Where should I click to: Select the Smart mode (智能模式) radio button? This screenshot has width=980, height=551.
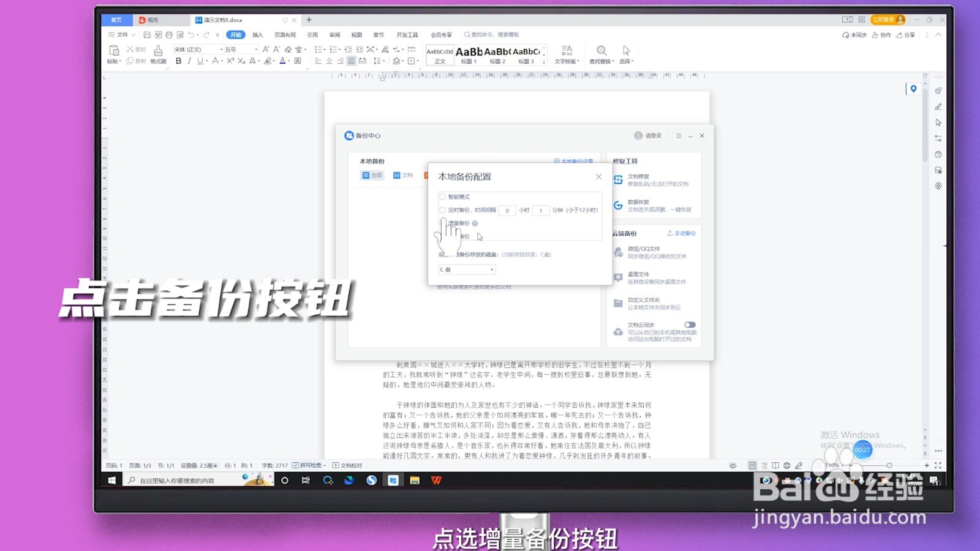point(442,197)
